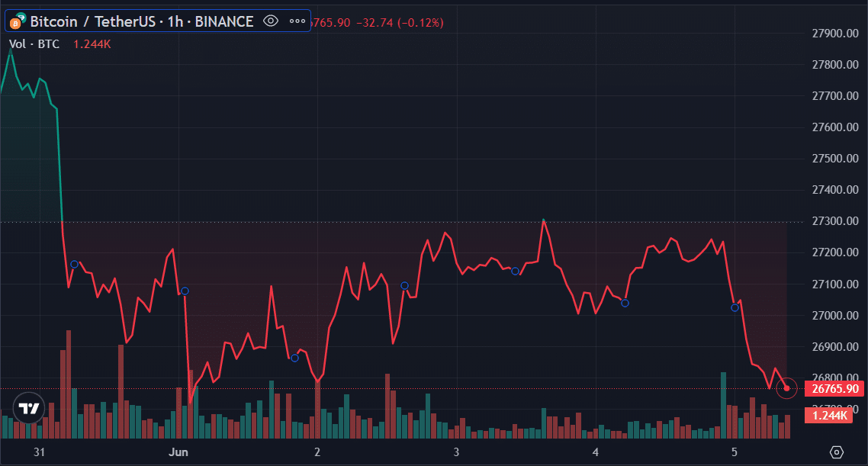Toggle chart visibility with the eye icon
Screen dimensions: 868x466
[x=270, y=21]
